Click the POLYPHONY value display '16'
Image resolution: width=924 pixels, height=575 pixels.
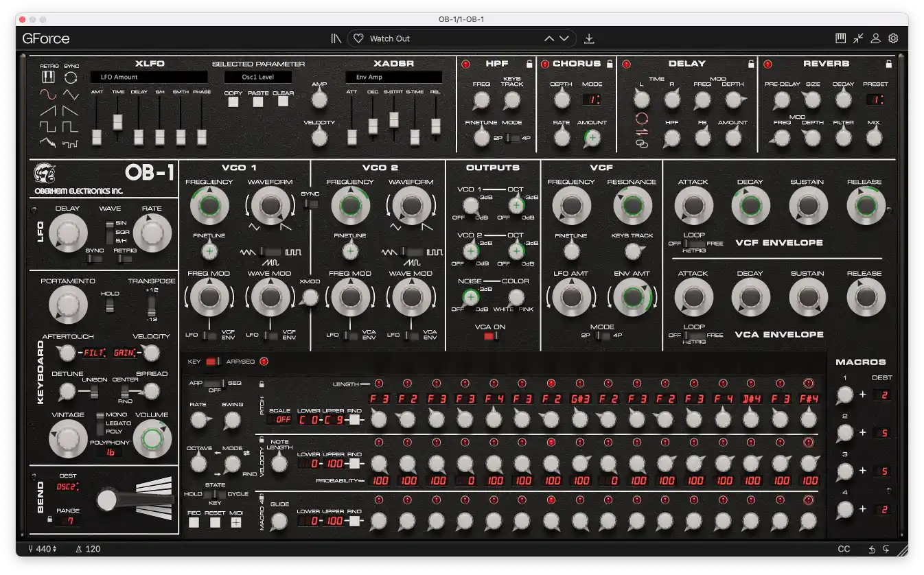click(110, 453)
